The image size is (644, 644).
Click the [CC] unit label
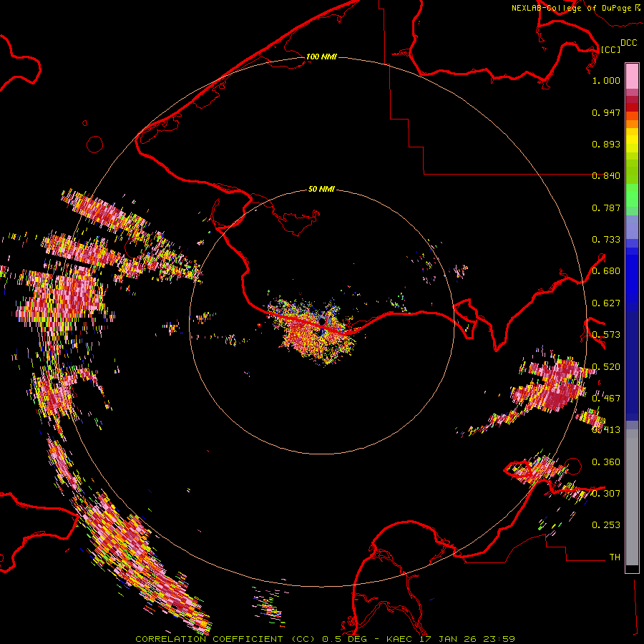pos(610,49)
